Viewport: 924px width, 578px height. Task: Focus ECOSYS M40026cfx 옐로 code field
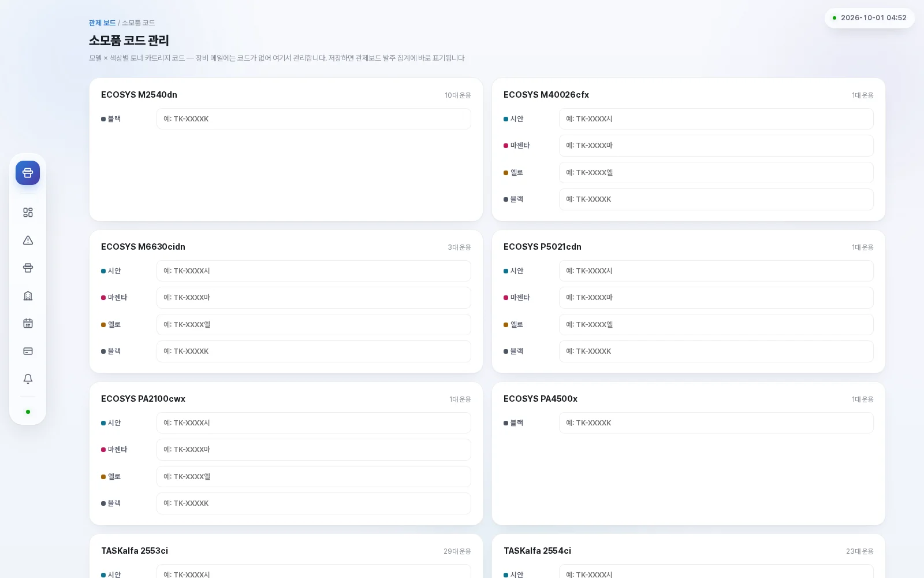click(716, 173)
